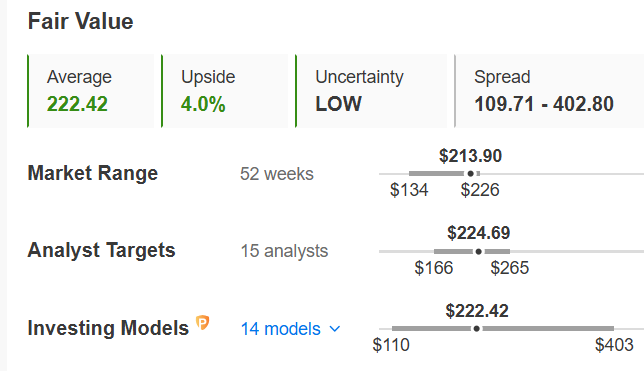Click the Spread 109.71 - 402.80 card
Screen dimensions: 644x371
click(549, 91)
